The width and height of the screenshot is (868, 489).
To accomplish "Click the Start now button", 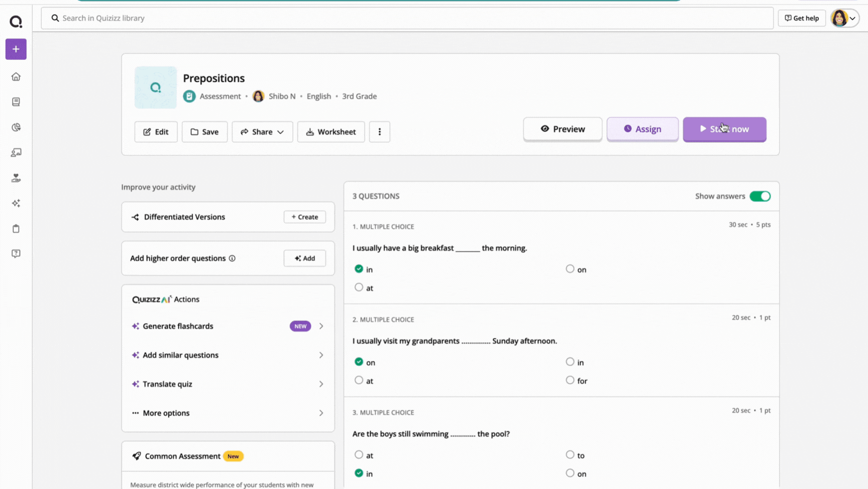I will click(x=724, y=129).
